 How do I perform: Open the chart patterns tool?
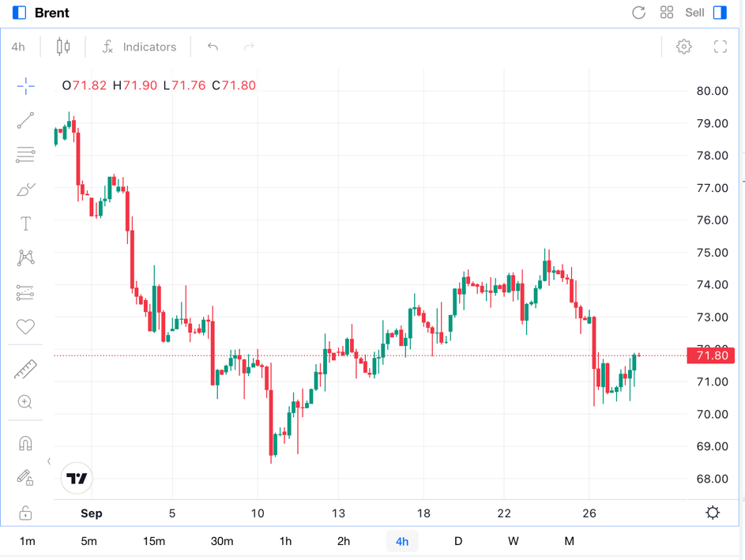coord(25,258)
